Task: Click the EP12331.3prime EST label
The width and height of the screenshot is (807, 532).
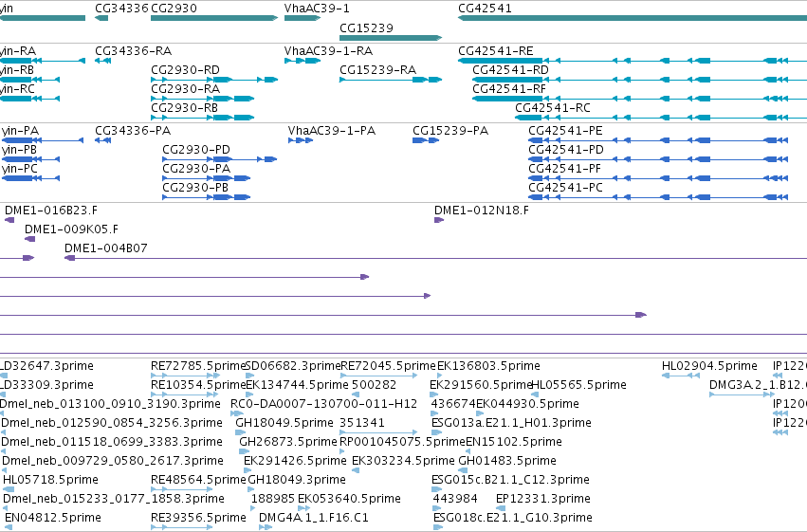Action: (x=543, y=499)
